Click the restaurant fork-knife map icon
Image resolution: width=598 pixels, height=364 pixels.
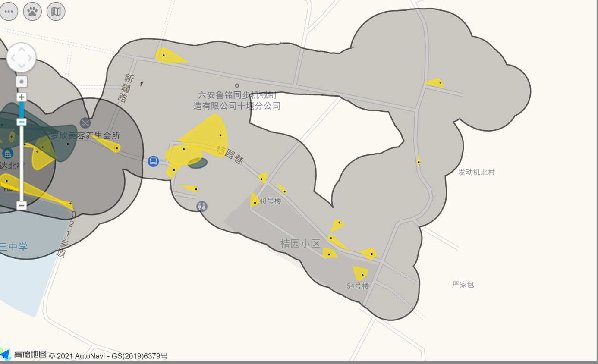click(x=85, y=123)
